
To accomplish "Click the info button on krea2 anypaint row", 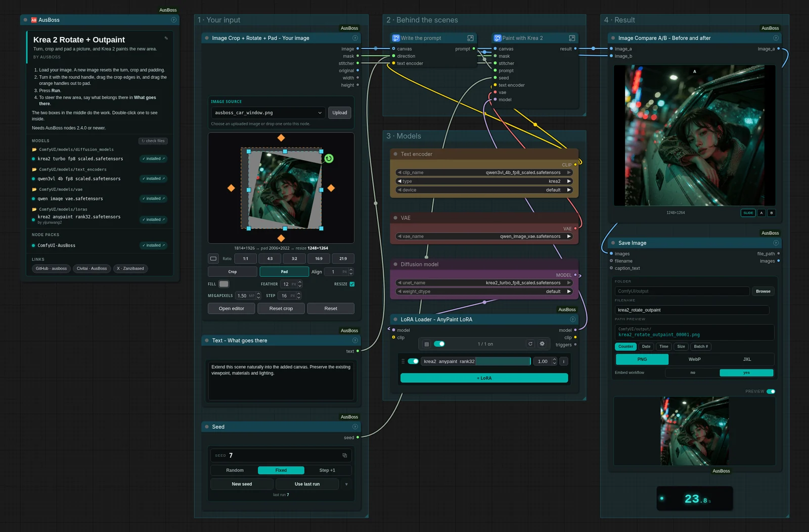I will 564,361.
